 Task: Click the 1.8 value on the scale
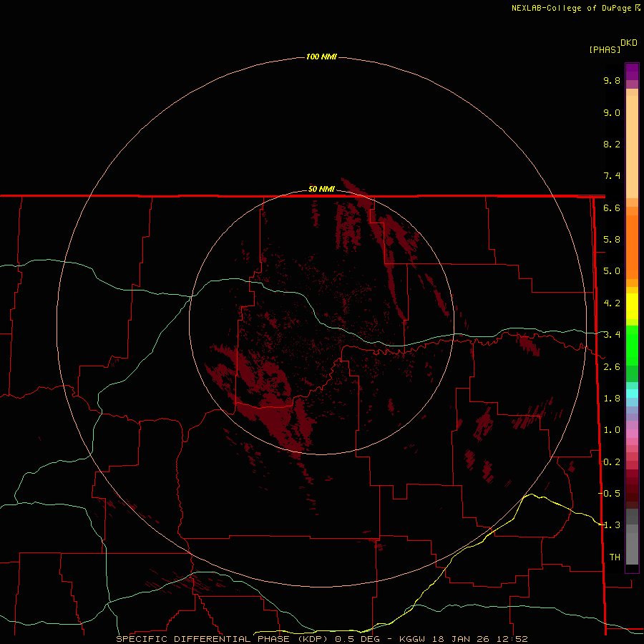612,399
